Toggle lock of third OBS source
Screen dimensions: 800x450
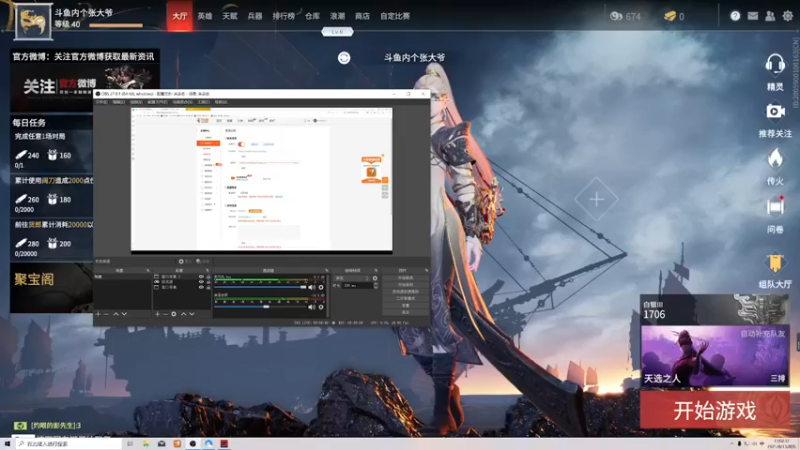click(x=208, y=287)
